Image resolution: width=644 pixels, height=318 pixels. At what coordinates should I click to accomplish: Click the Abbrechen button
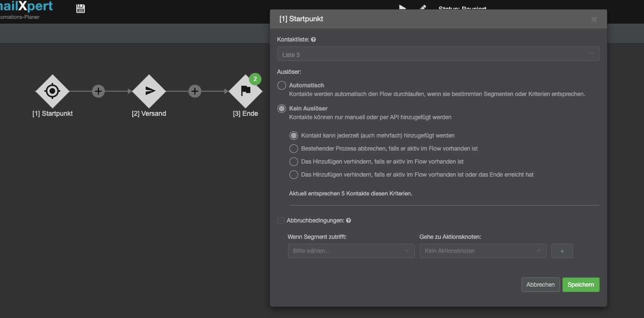540,285
